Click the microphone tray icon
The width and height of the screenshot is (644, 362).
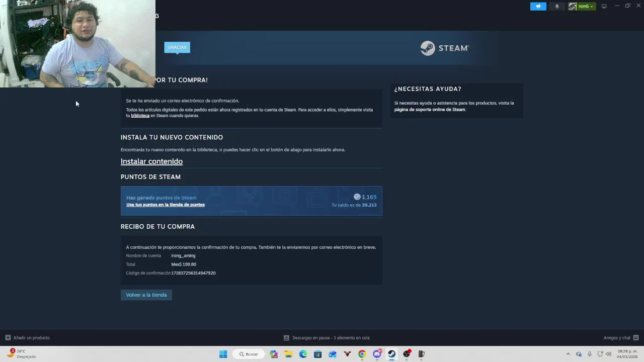(x=590, y=354)
